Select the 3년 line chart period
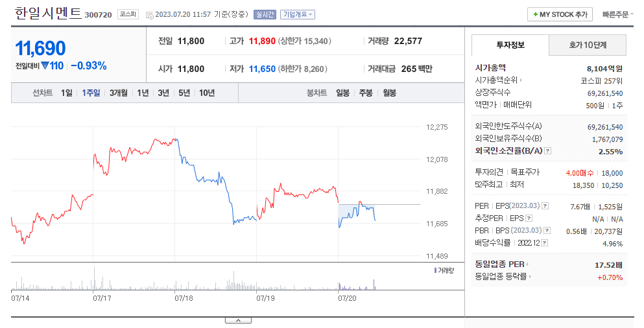This screenshot has width=644, height=328. [163, 93]
